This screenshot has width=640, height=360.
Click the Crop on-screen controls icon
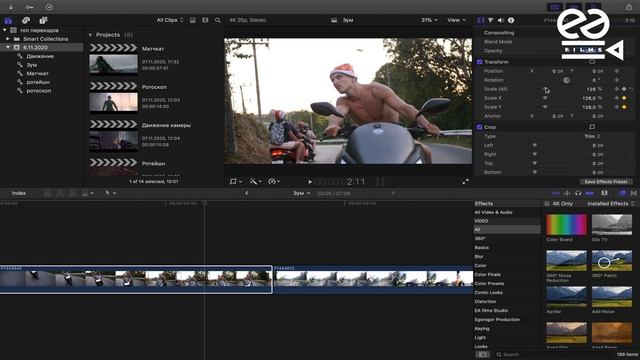(592, 127)
